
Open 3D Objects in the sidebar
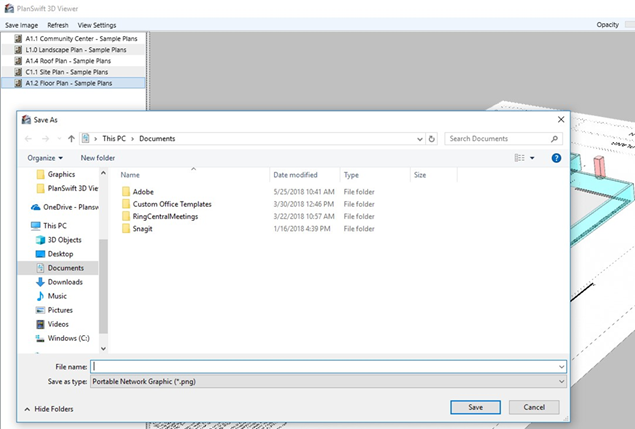click(x=59, y=240)
